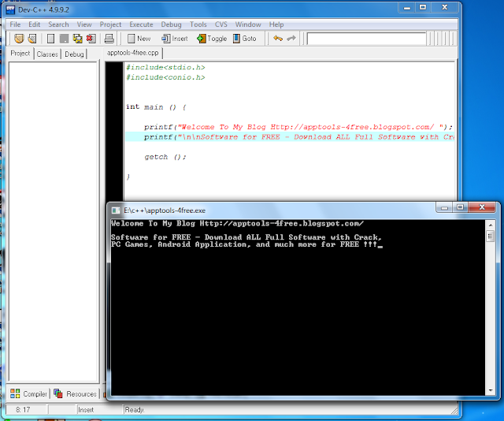Click the Insert toolbar button
Screen dimensions: 504x421
[175, 39]
